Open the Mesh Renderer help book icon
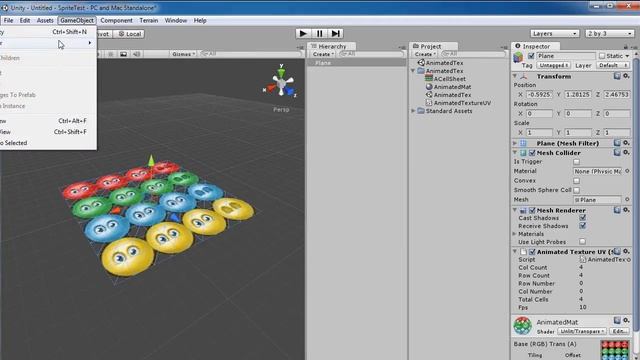Viewport: 640px width, 360px height. [617, 210]
